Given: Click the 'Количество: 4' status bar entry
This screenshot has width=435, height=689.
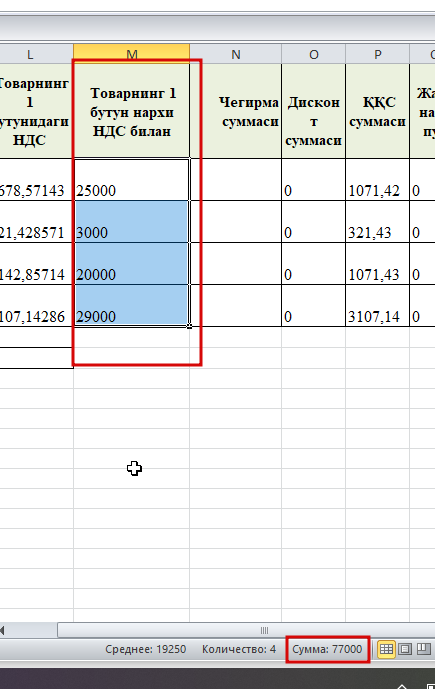Looking at the screenshot, I should click(239, 649).
